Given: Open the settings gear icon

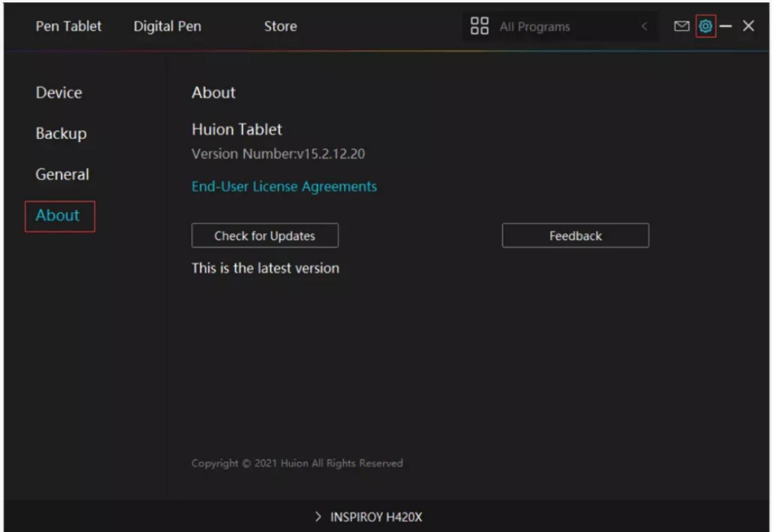Looking at the screenshot, I should click(705, 26).
